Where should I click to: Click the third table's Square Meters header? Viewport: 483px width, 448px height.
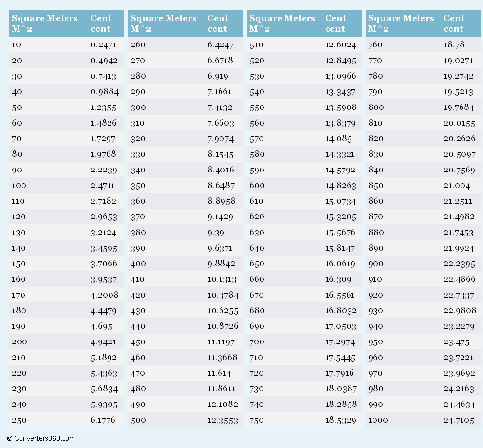click(x=282, y=23)
